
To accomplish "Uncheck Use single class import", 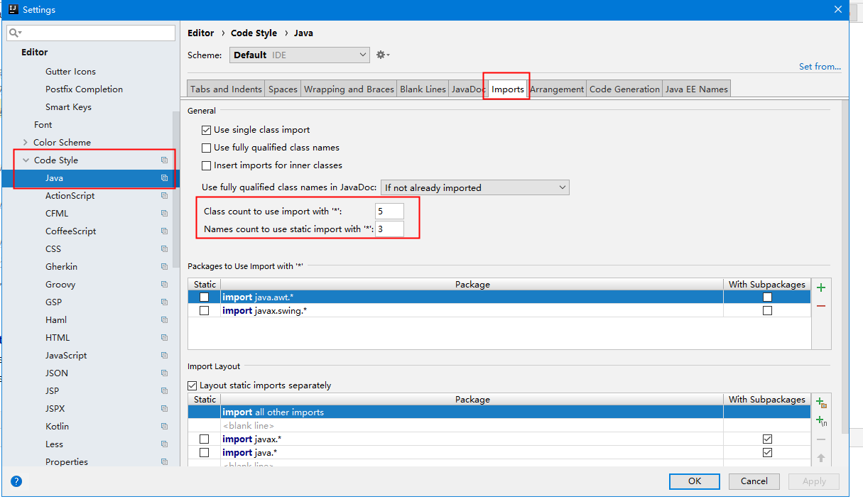I will pos(207,130).
